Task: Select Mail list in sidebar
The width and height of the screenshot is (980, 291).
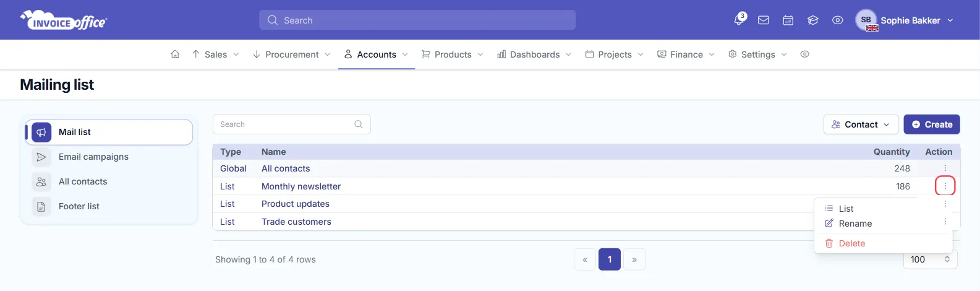Action: click(109, 132)
